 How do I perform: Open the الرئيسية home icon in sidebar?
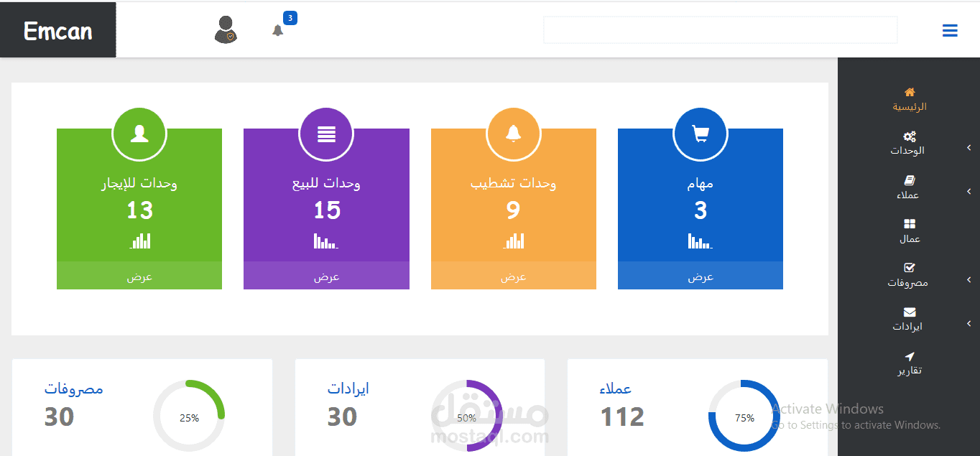click(x=909, y=91)
